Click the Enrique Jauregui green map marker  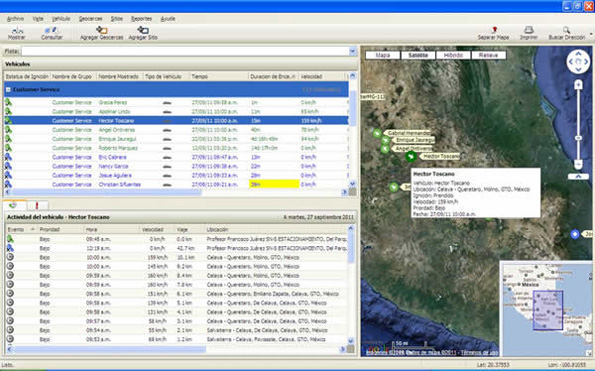[x=386, y=140]
